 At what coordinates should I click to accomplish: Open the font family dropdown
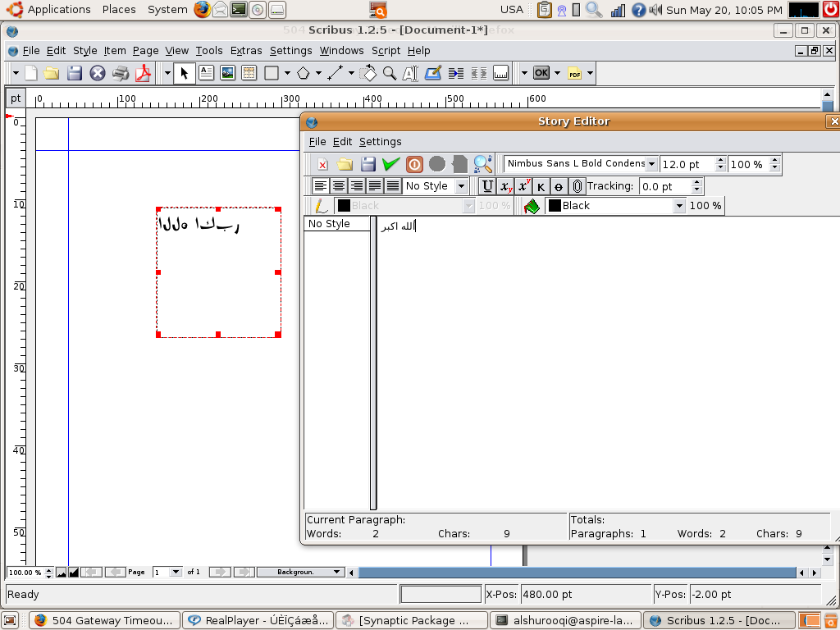pos(581,164)
